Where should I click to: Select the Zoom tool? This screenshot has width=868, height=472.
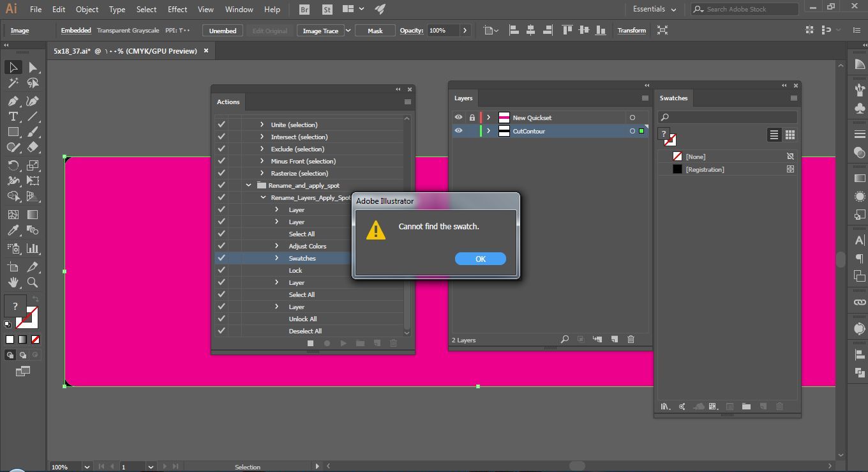[x=33, y=282]
